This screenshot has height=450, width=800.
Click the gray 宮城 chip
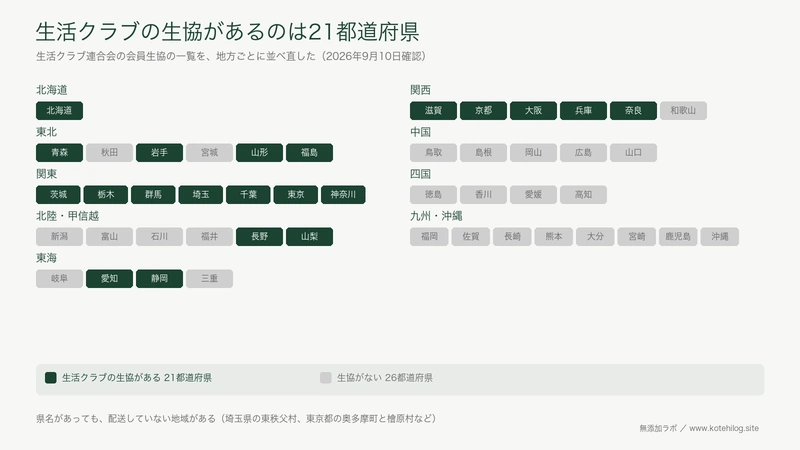tap(209, 153)
